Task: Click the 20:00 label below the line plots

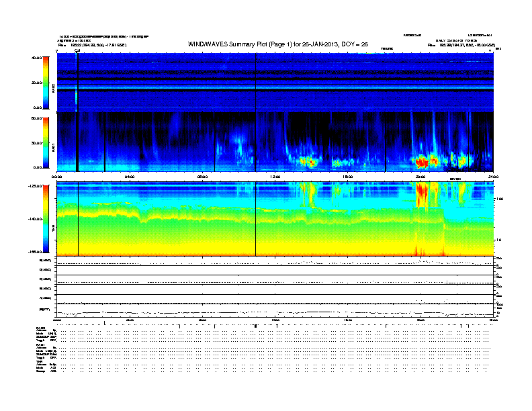Action: pyautogui.click(x=420, y=320)
